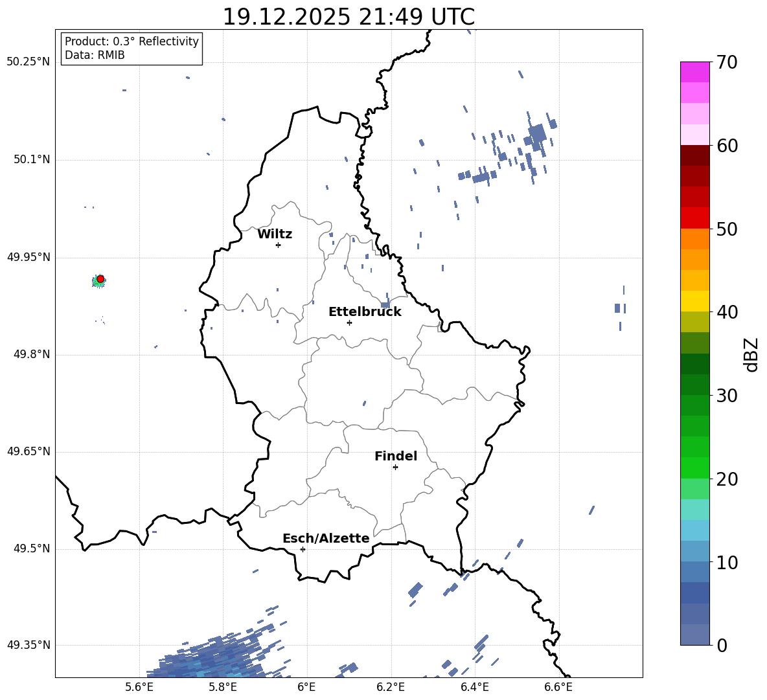Pick the yellow 40 dBZ colorbar segment
767x700 pixels.
click(694, 301)
